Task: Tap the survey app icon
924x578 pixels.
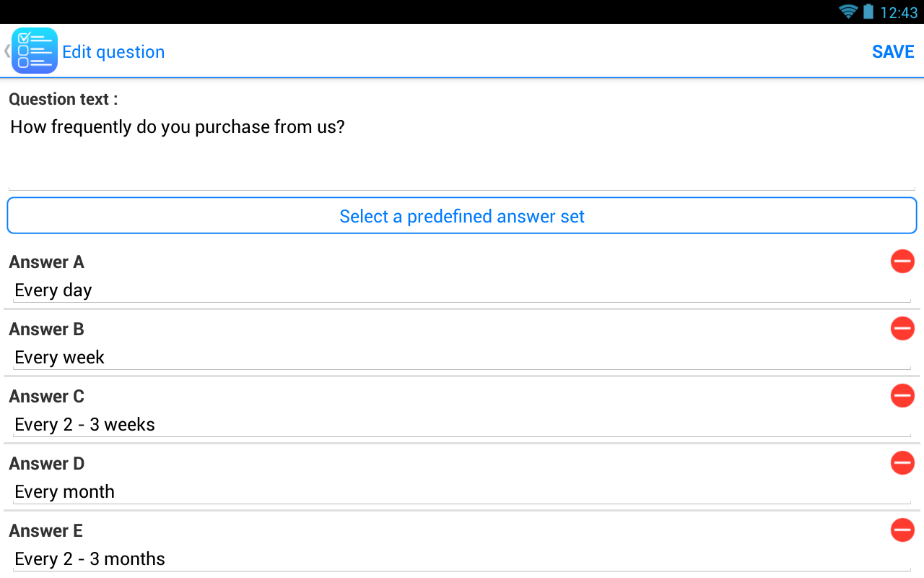Action: coord(35,51)
